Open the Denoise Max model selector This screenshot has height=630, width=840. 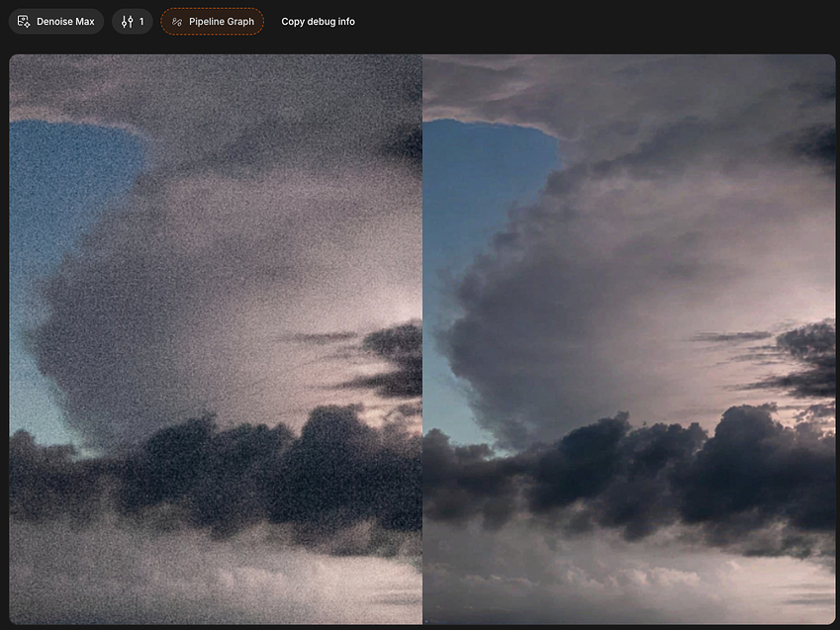(56, 22)
